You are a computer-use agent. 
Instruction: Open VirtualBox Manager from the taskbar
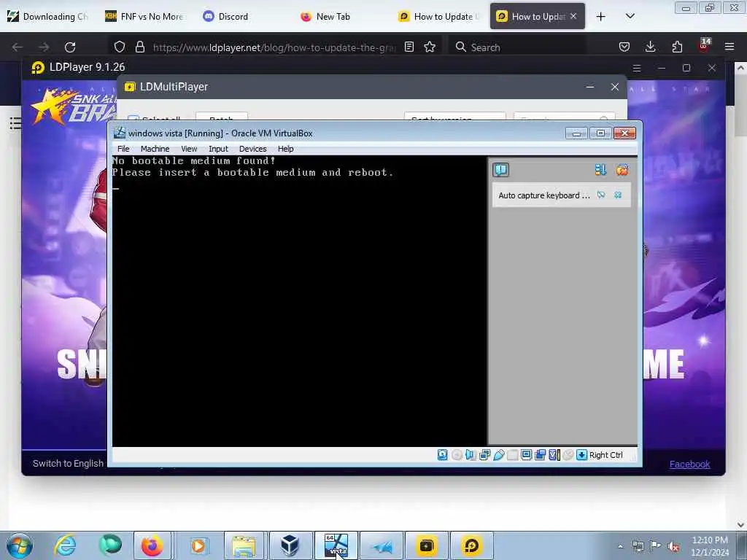(289, 545)
